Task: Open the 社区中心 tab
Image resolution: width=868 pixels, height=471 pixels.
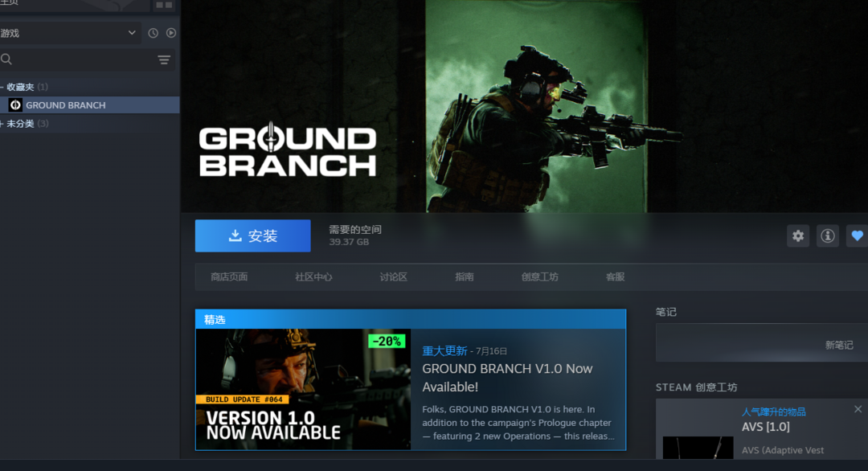Action: coord(313,276)
